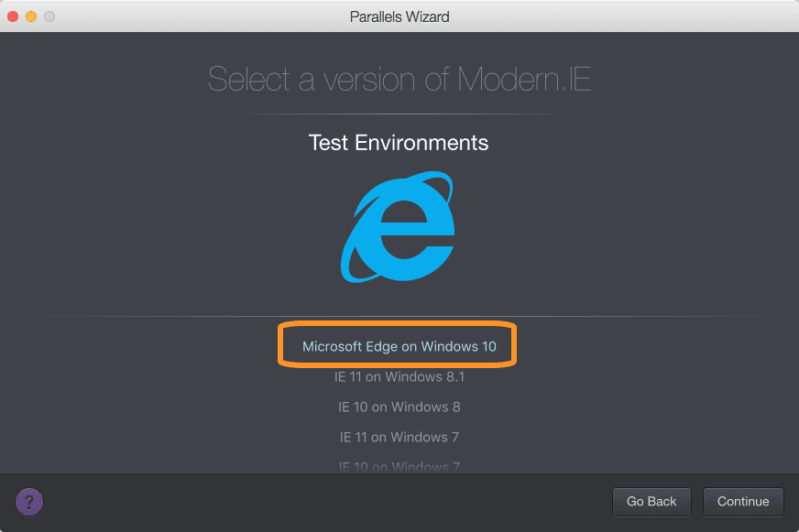This screenshot has height=532, width=799.
Task: Pick IE 10 on Windows 8
Action: [x=399, y=407]
